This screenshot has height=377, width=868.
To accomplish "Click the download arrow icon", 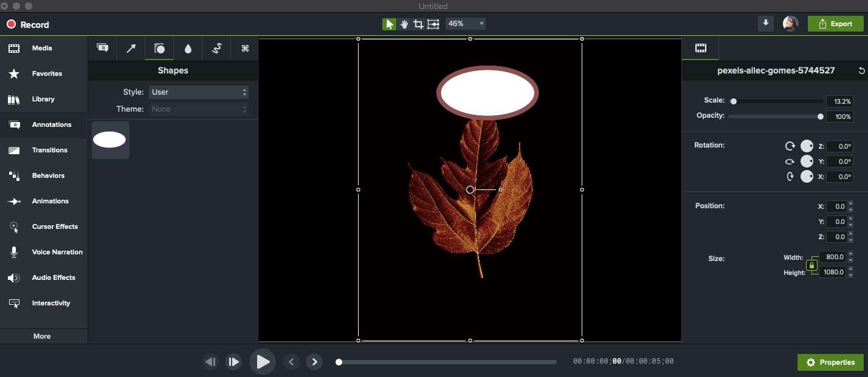I will (x=766, y=24).
